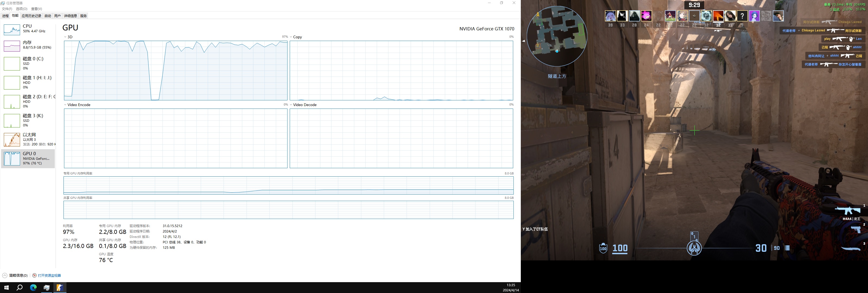This screenshot has width=868, height=293.
Task: Click the resource monitor icon at bottom
Action: pyautogui.click(x=34, y=275)
